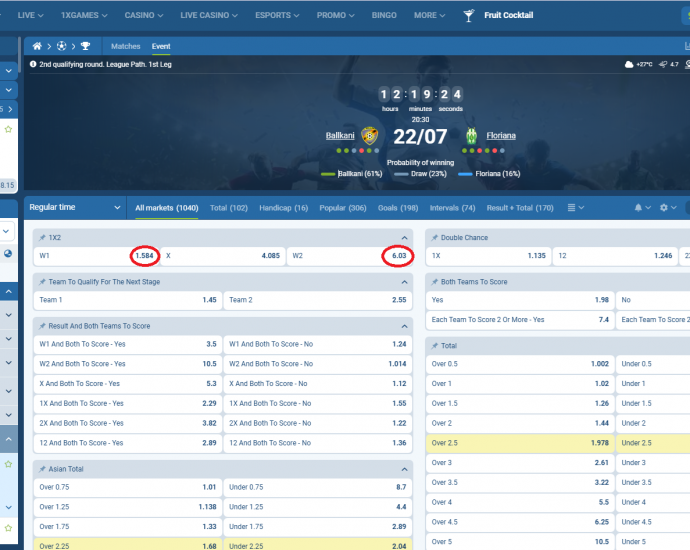The height and width of the screenshot is (550, 690).
Task: Pin the Total market
Action: coord(435,346)
